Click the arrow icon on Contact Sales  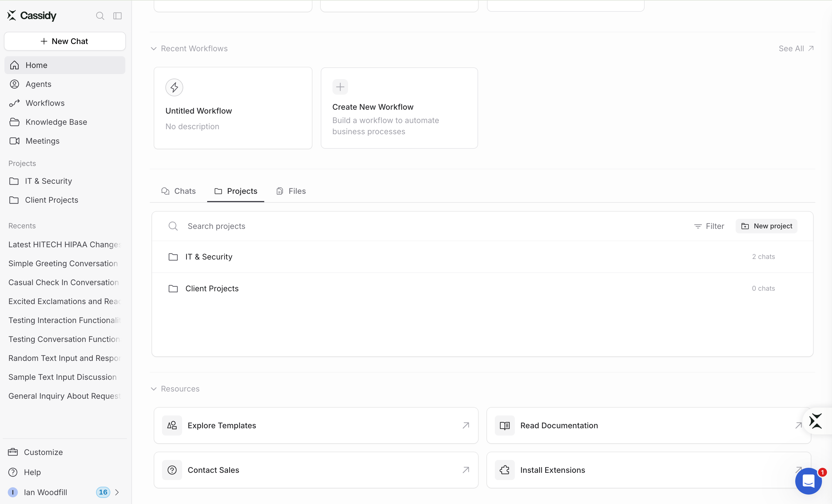click(x=466, y=470)
